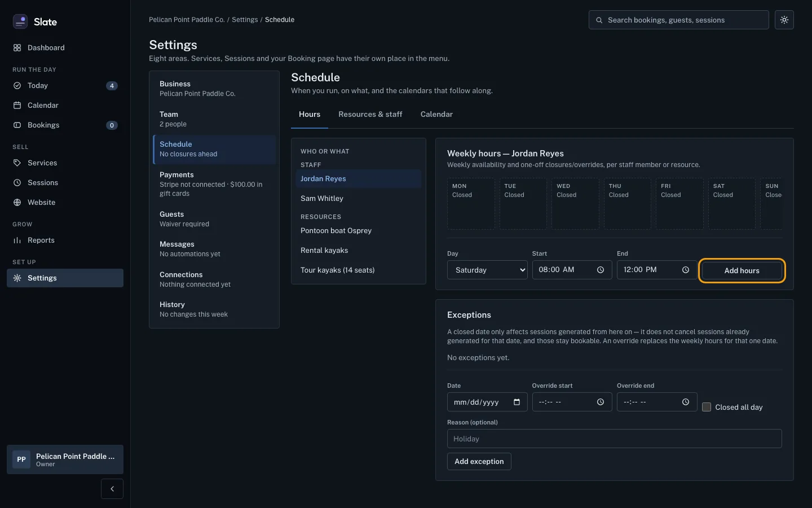
Task: Open the clock picker in the Override end field
Action: coord(686,402)
